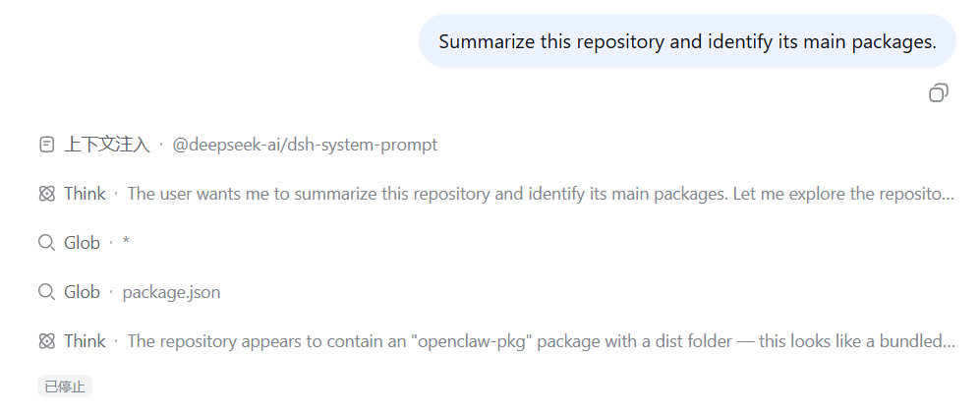Expand the 上下文注入 context step

point(238,145)
